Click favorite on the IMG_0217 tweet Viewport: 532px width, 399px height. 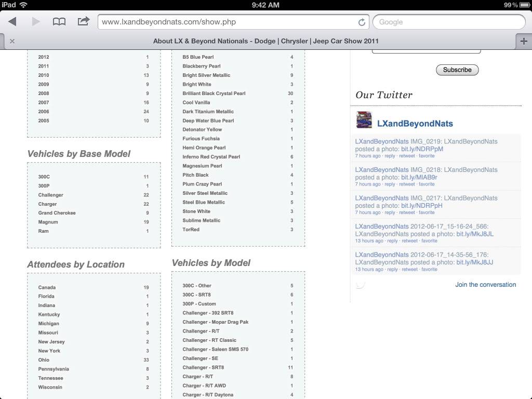pyautogui.click(x=427, y=212)
